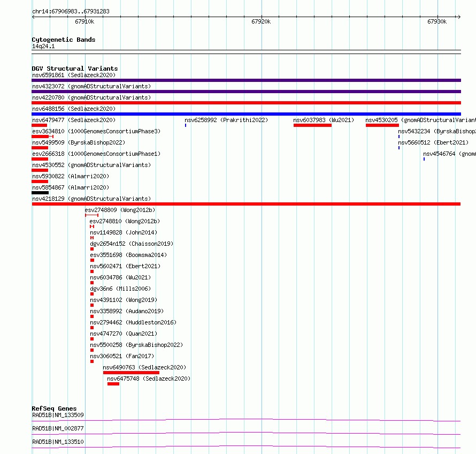Open nsv5500258 (ByrskaBishop2022) label
Screen dimensions: 476x454
pyautogui.click(x=136, y=345)
